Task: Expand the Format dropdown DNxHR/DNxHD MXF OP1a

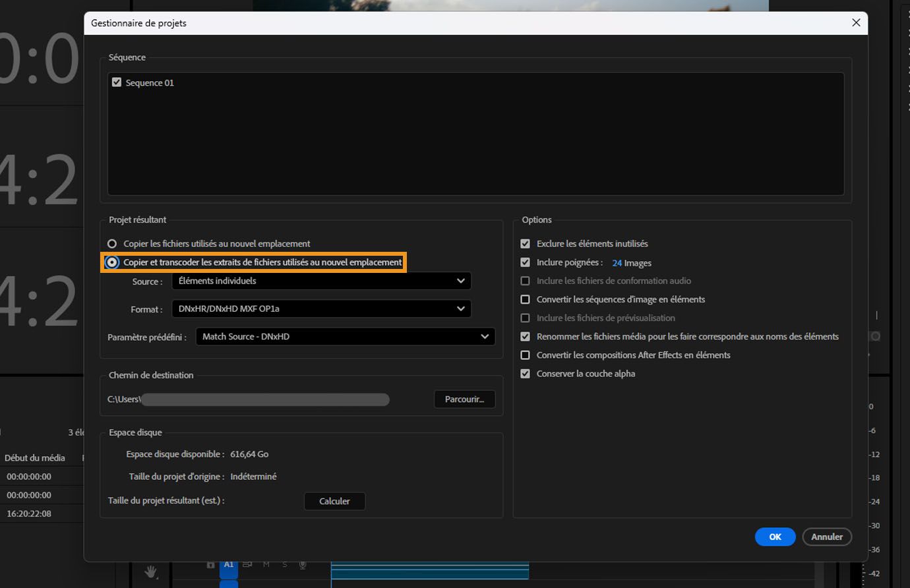Action: pyautogui.click(x=321, y=309)
